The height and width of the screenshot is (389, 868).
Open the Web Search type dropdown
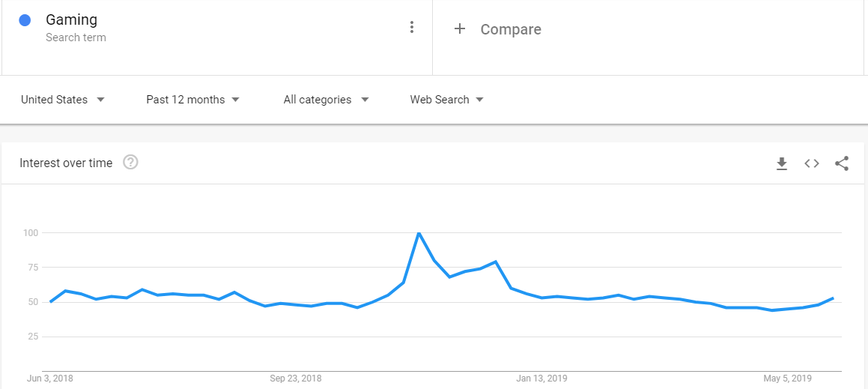coord(447,100)
